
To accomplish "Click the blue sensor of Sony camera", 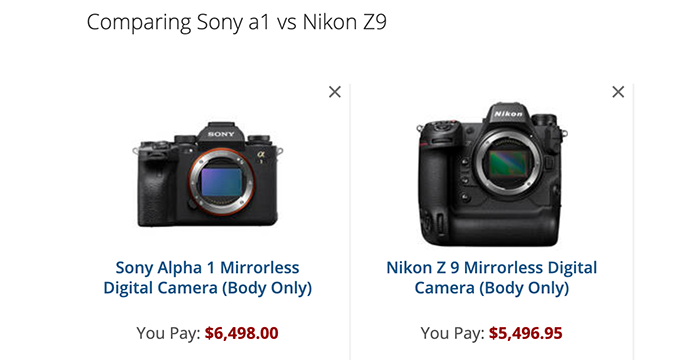I will click(x=221, y=182).
